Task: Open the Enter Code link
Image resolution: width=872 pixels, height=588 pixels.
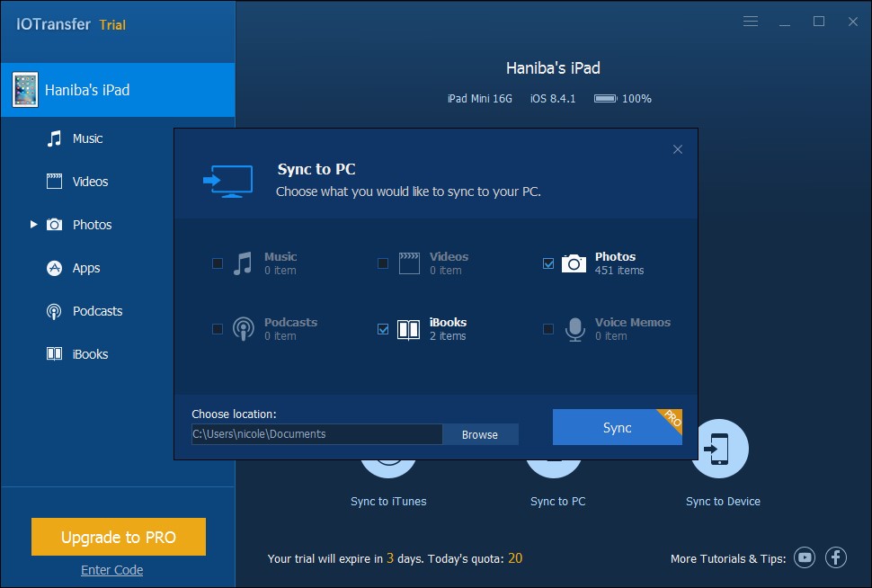Action: [x=111, y=570]
